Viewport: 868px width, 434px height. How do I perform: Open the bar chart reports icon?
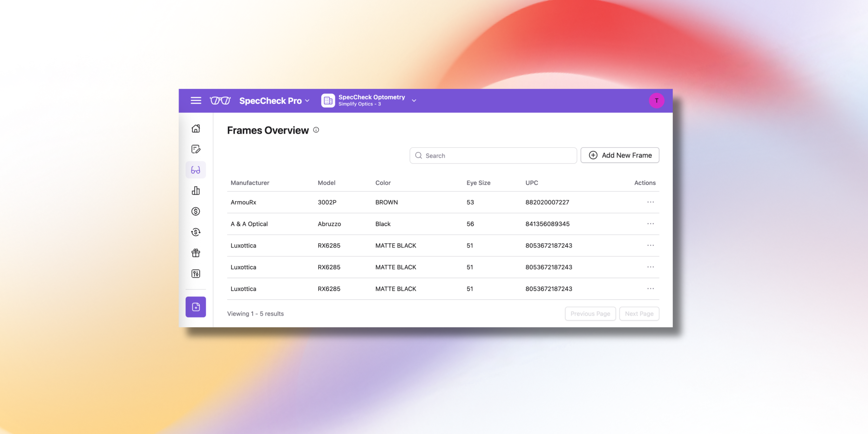pos(196,191)
